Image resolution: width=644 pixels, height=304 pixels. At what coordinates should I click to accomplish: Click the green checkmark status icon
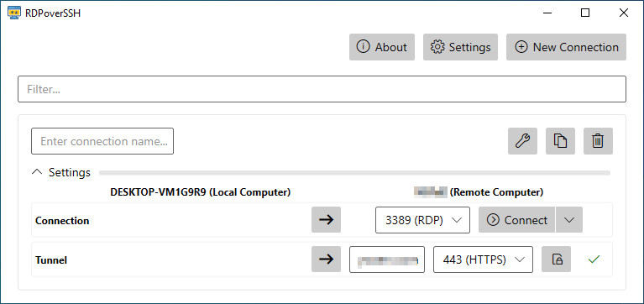(x=594, y=259)
